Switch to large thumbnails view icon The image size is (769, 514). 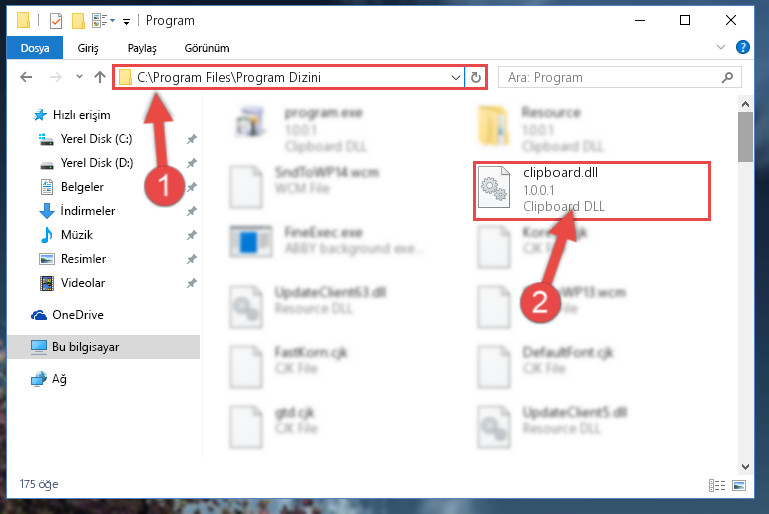point(739,486)
